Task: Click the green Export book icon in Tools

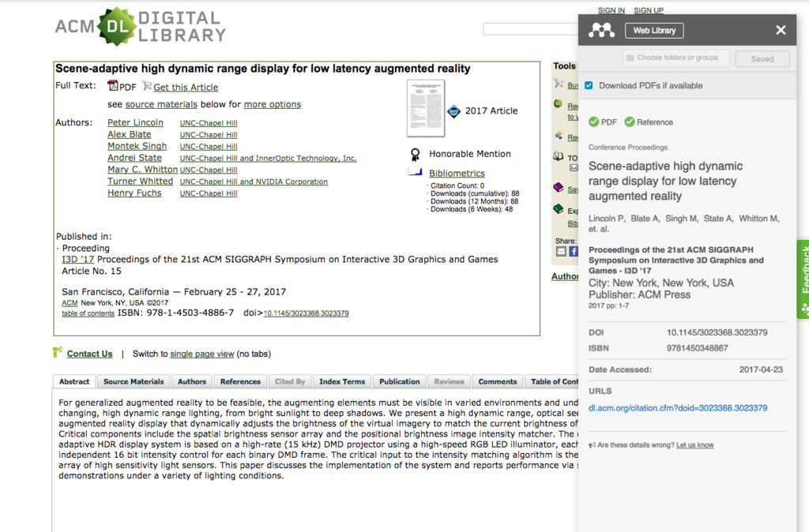Action: coord(559,209)
